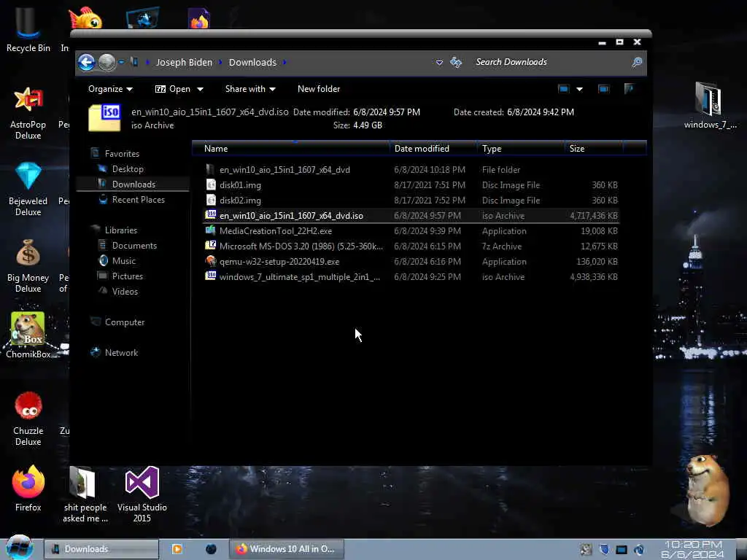747x560 pixels.
Task: Click the search magnifier icon
Action: 637,63
